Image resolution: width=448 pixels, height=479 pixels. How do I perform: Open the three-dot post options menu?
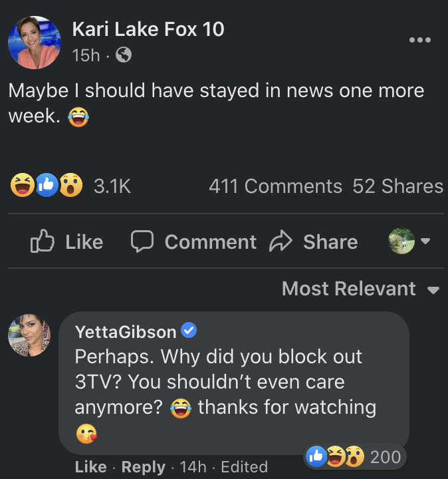coord(420,40)
